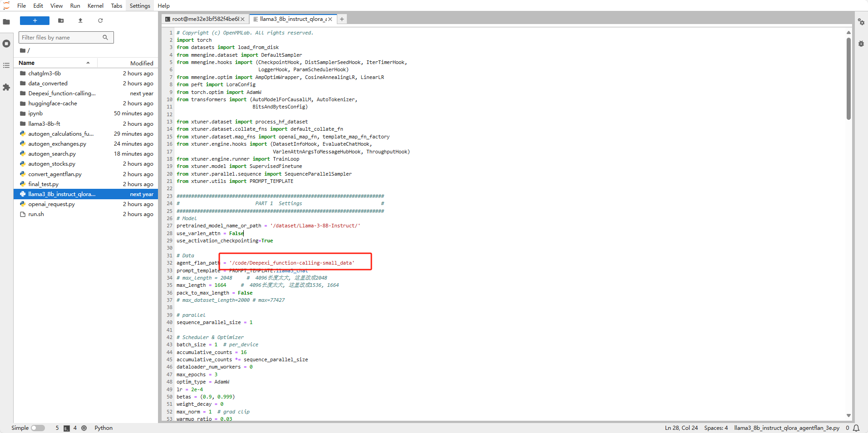Open the debugger bug icon panel
The width and height of the screenshot is (868, 433).
pyautogui.click(x=861, y=44)
